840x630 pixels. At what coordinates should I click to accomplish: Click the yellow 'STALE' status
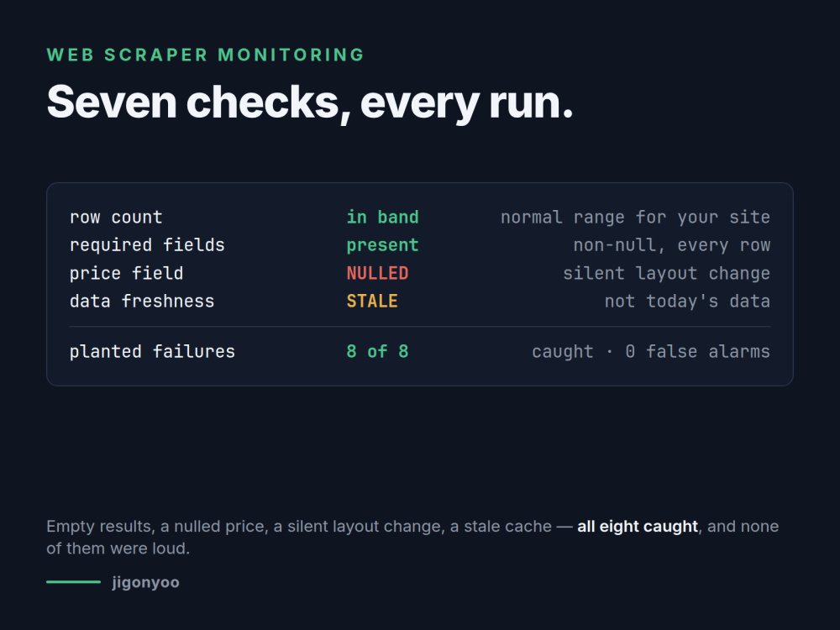372,301
